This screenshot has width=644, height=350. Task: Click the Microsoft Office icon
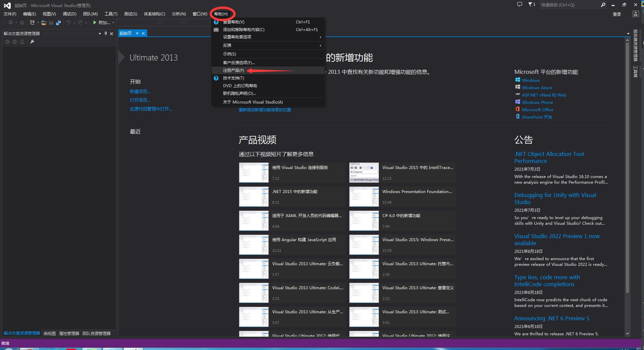(517, 109)
